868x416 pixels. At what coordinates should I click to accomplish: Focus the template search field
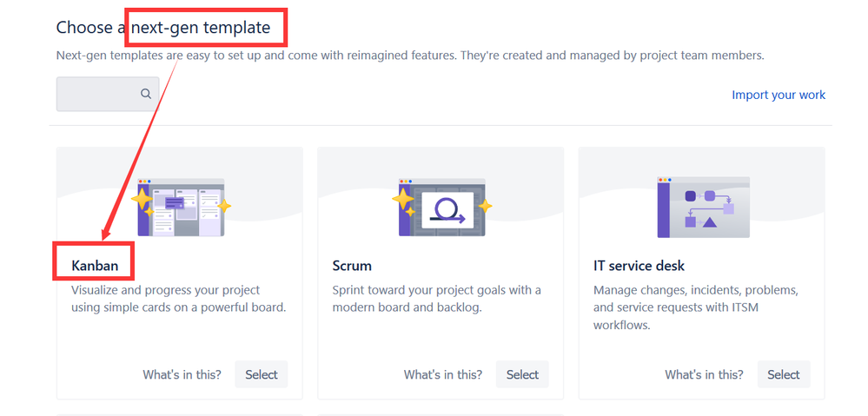(108, 94)
